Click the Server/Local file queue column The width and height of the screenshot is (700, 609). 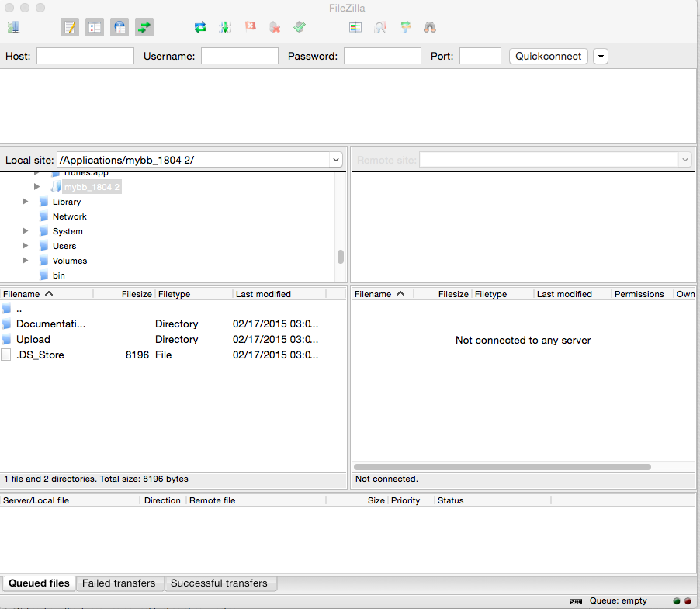tap(70, 500)
